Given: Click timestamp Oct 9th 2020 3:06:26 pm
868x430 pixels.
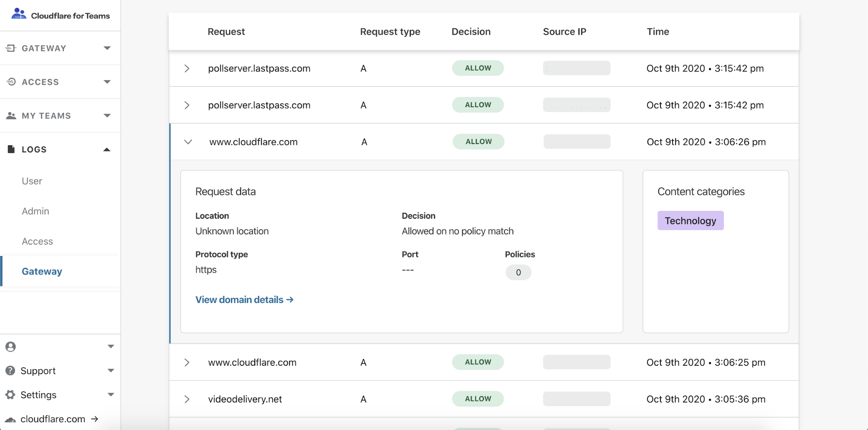Looking at the screenshot, I should 706,142.
